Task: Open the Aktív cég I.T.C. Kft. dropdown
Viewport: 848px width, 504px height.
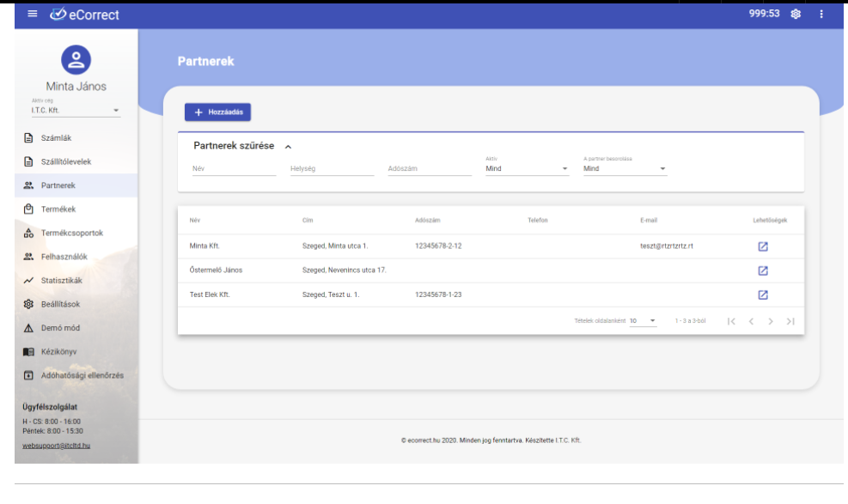Action: (76, 110)
